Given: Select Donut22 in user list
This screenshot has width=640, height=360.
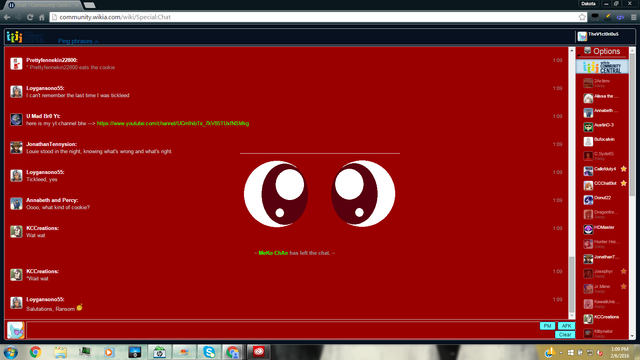Looking at the screenshot, I should 602,200.
